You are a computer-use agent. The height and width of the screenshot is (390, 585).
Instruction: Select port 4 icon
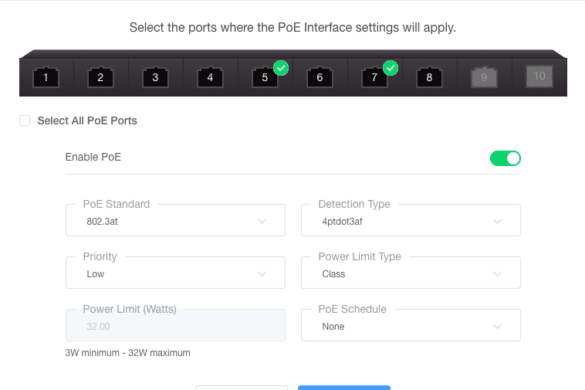click(x=210, y=77)
